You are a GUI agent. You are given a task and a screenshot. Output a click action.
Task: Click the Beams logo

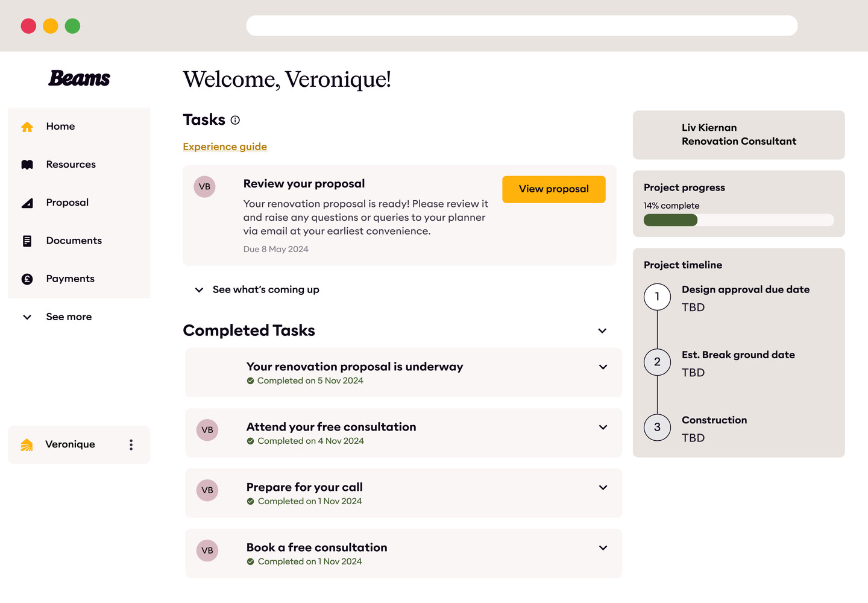point(79,78)
